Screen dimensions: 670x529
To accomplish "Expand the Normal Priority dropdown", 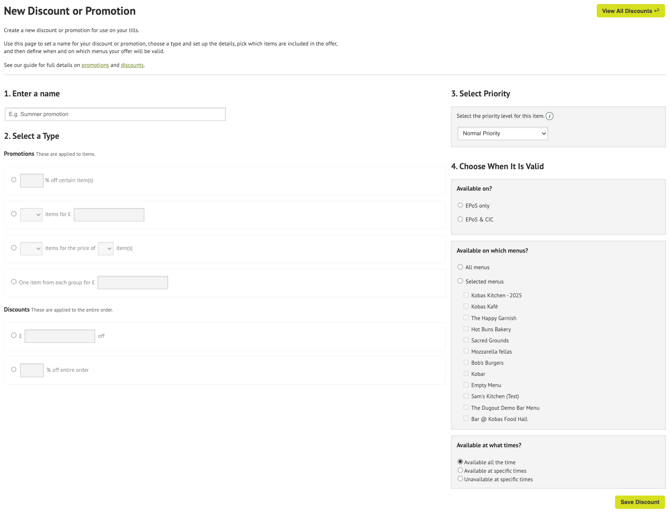I will pyautogui.click(x=502, y=133).
